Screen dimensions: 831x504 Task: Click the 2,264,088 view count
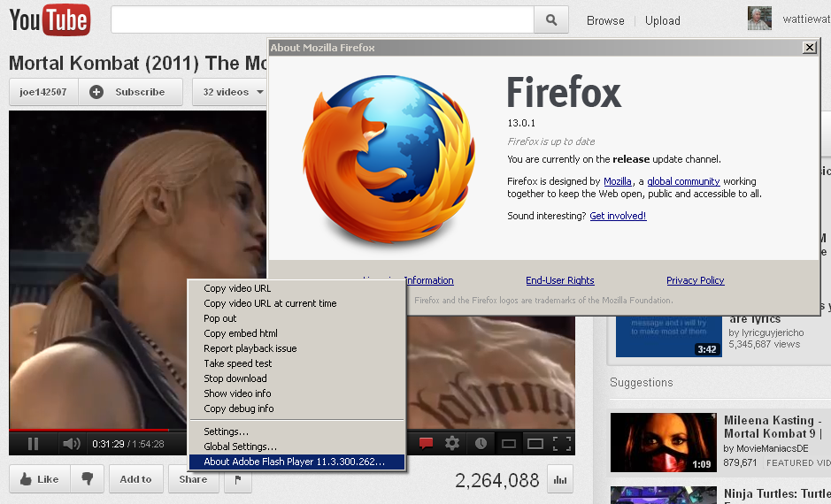pyautogui.click(x=497, y=480)
